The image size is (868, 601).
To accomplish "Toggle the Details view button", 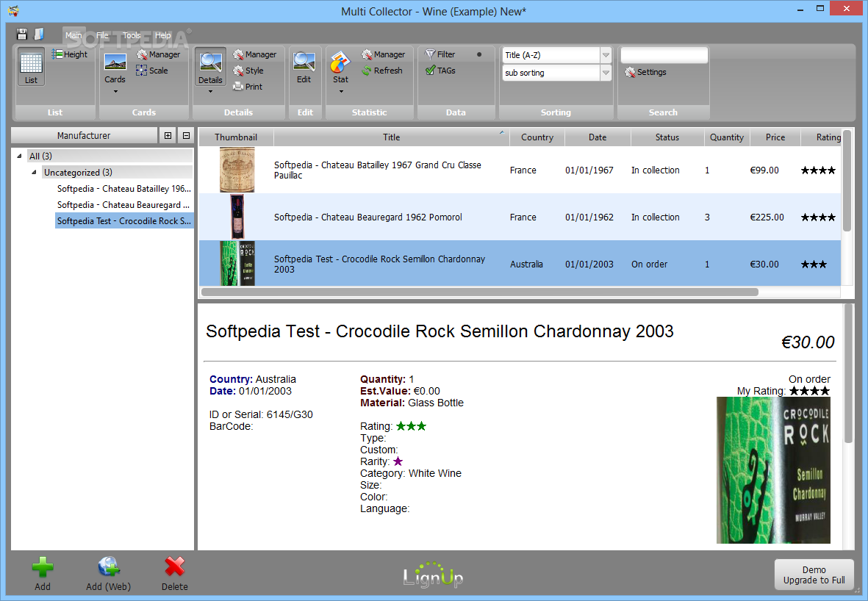I will [210, 67].
